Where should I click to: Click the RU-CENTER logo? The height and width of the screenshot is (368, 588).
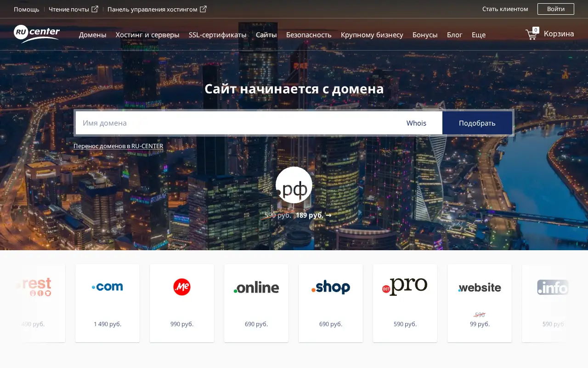click(x=37, y=34)
